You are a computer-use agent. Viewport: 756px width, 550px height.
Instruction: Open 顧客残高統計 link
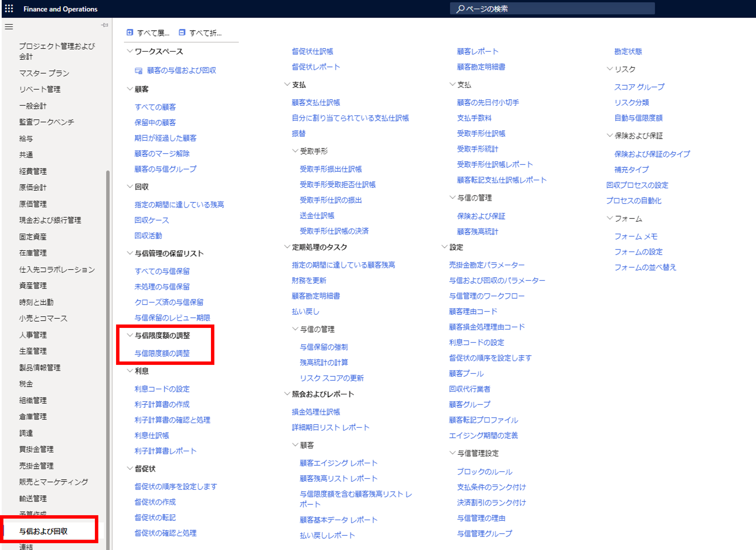tap(478, 232)
